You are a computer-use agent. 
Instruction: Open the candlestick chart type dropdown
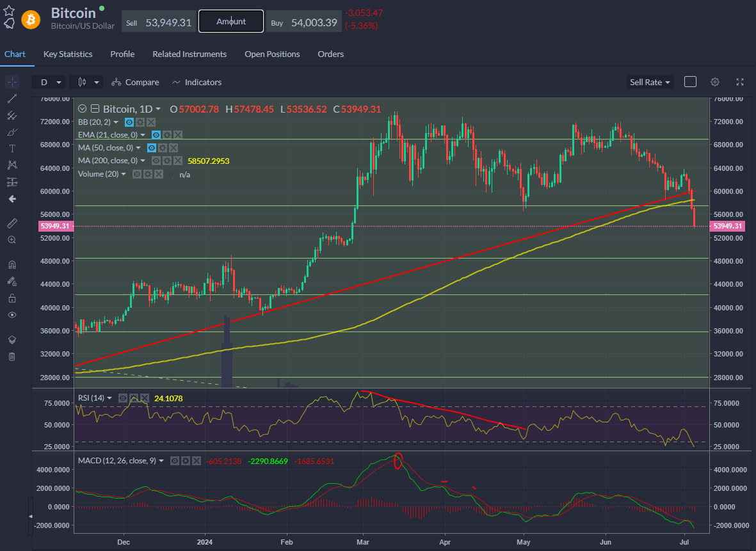[x=86, y=83]
